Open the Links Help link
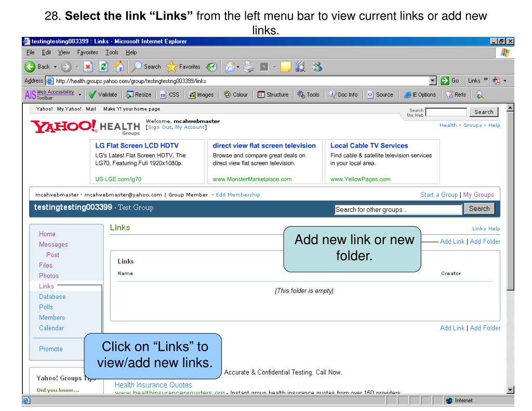The width and height of the screenshot is (532, 411). point(486,229)
